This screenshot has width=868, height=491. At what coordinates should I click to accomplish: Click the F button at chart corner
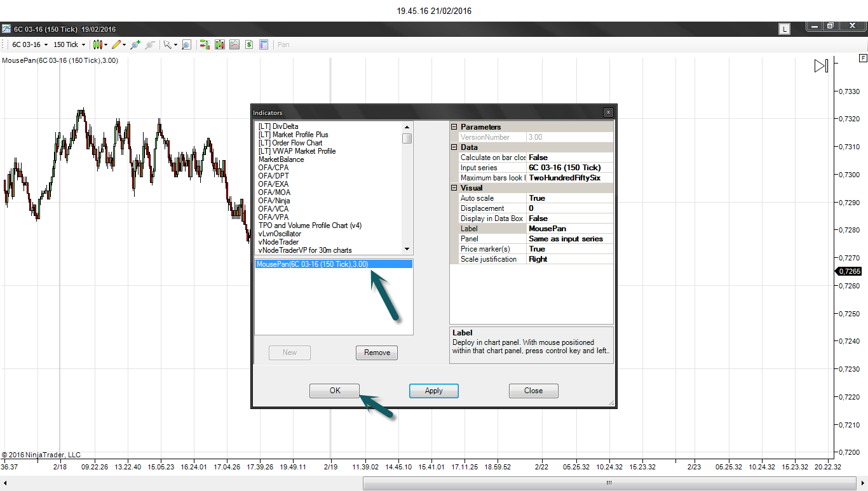[x=863, y=58]
